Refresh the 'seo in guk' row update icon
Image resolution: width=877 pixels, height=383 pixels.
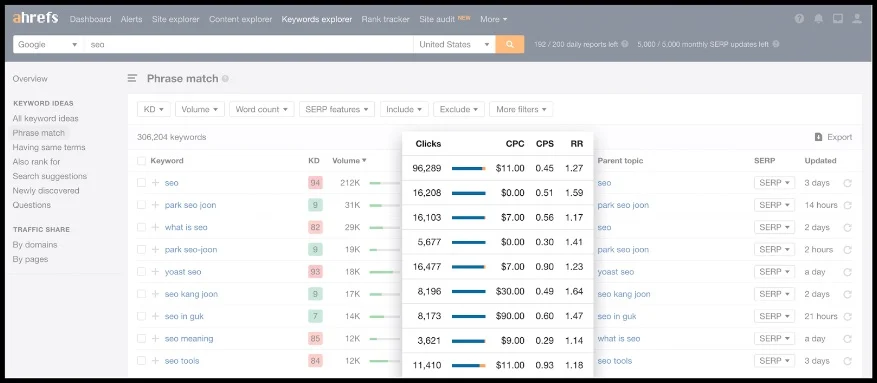click(x=847, y=316)
